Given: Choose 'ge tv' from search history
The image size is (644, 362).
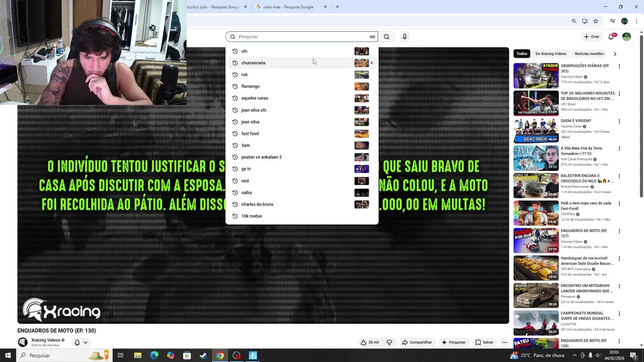Looking at the screenshot, I should [302, 169].
